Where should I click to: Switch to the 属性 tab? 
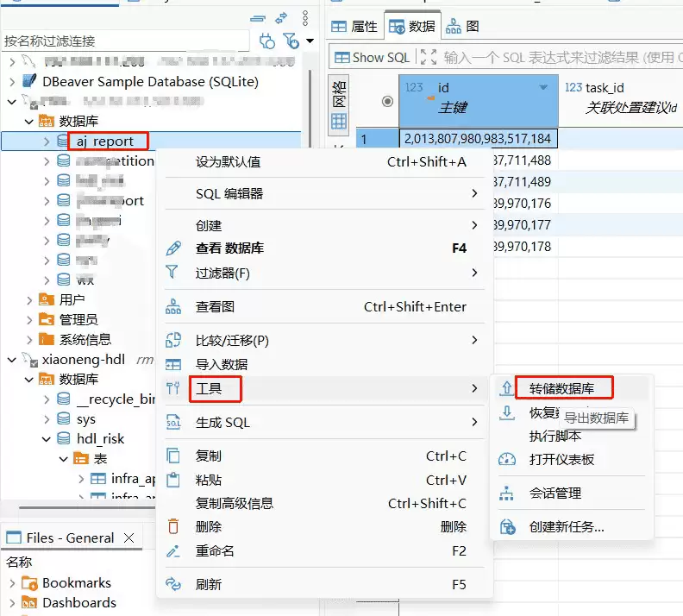(354, 27)
